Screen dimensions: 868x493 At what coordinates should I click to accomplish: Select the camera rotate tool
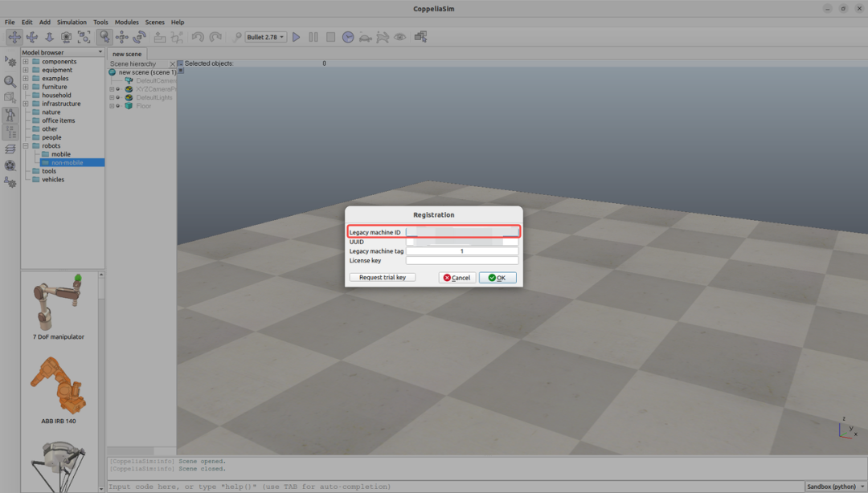[x=32, y=37]
